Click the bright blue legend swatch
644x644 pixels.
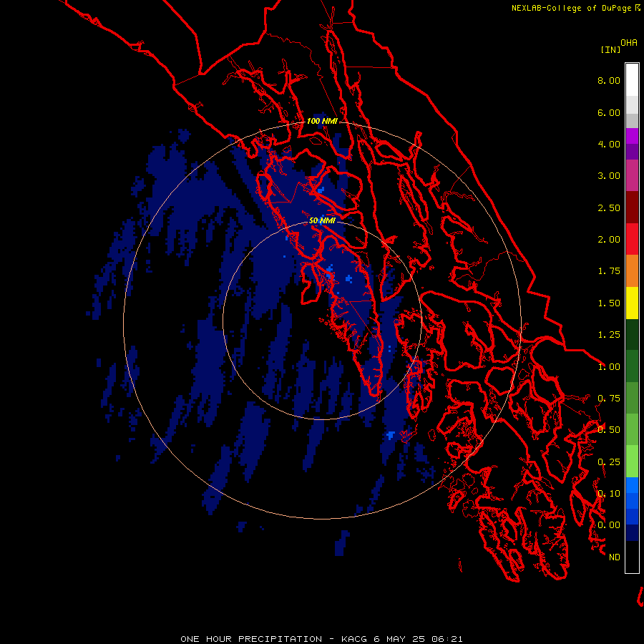pos(632,485)
